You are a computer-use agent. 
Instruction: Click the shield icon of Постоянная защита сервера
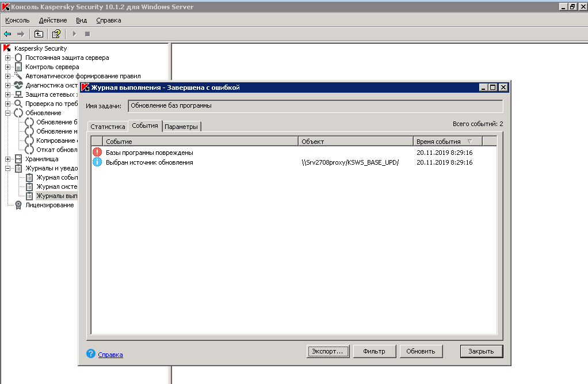[18, 58]
